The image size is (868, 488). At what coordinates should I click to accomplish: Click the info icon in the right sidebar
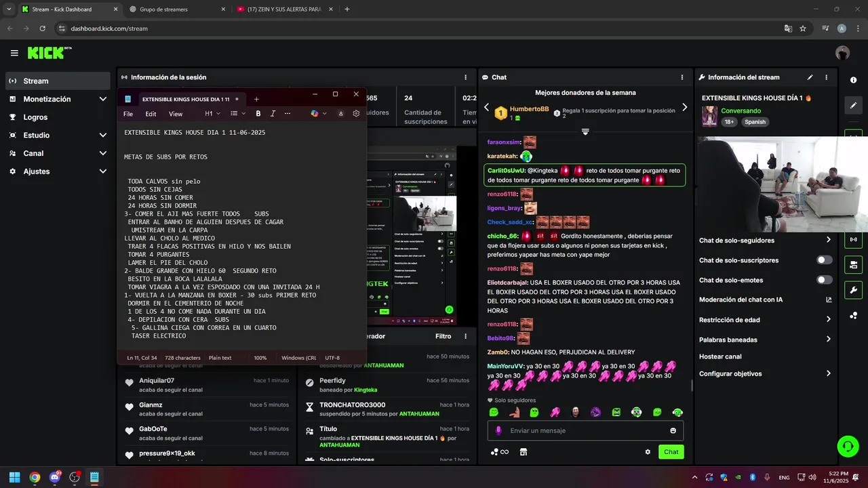point(853,80)
